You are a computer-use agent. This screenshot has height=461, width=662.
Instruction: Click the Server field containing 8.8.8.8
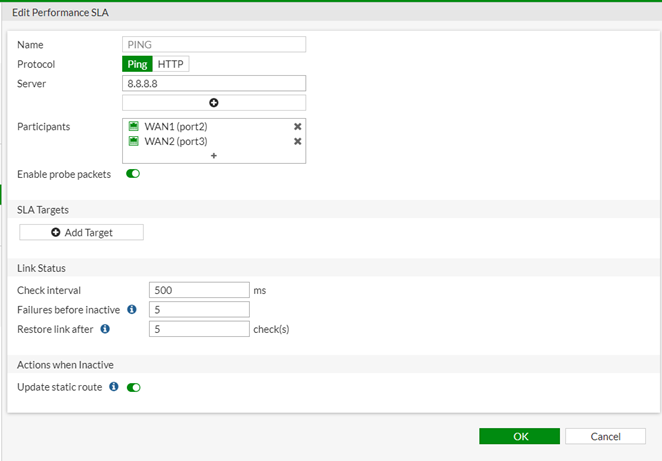tap(213, 83)
